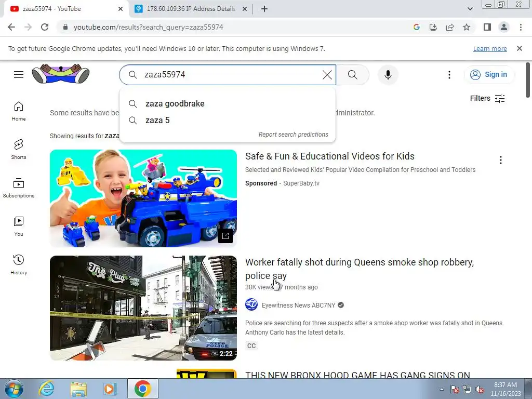The height and width of the screenshot is (399, 532).
Task: Open the Windows Start menu
Action: [x=14, y=389]
